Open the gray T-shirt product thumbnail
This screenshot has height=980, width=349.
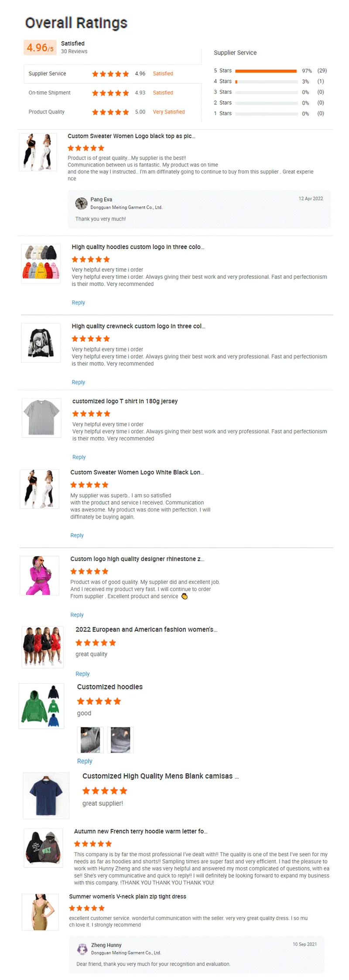pos(41,417)
